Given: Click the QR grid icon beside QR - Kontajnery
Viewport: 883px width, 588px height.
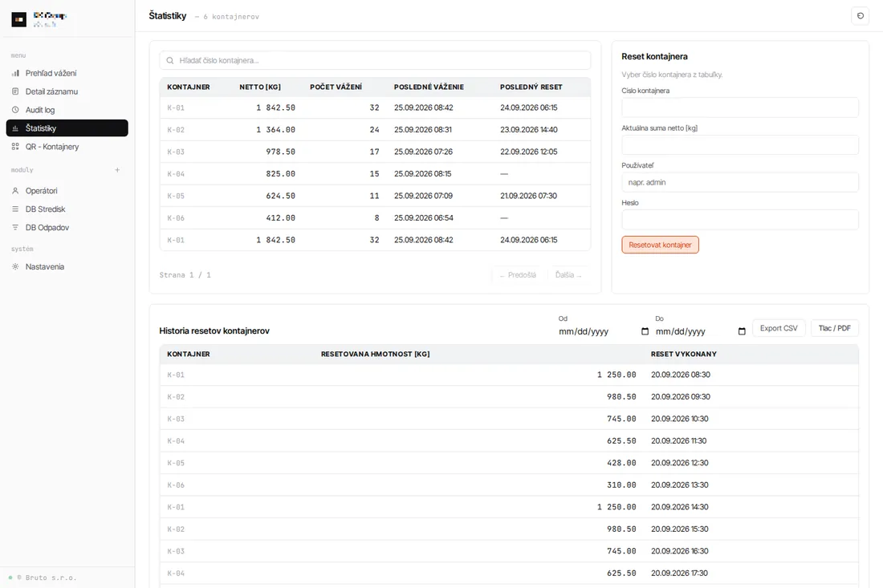Looking at the screenshot, I should pyautogui.click(x=15, y=146).
